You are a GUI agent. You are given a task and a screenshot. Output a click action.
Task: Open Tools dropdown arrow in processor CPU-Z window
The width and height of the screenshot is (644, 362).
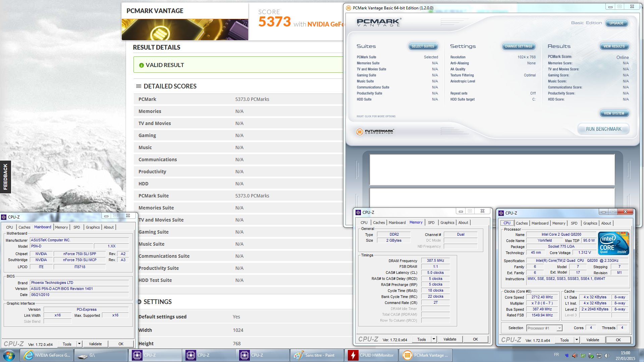point(577,340)
